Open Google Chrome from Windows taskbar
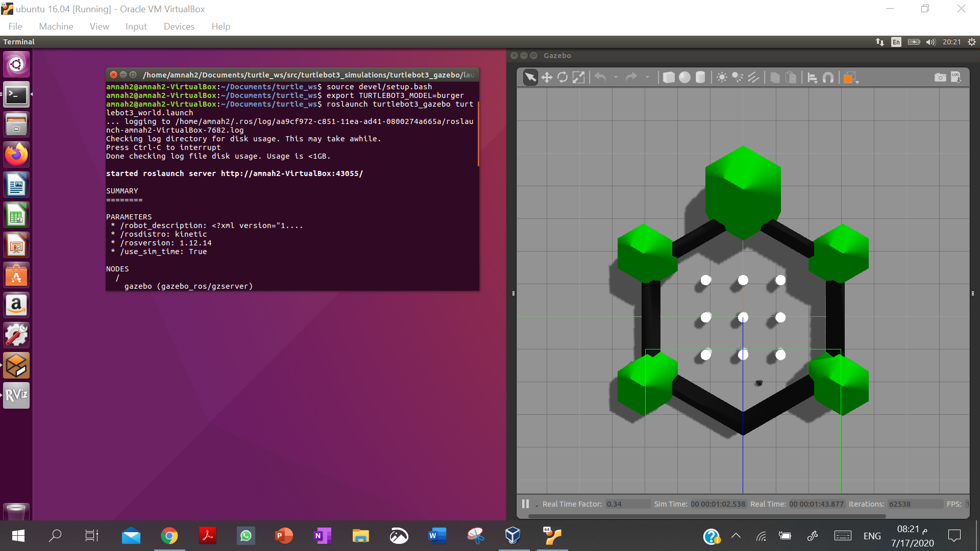 (x=169, y=536)
